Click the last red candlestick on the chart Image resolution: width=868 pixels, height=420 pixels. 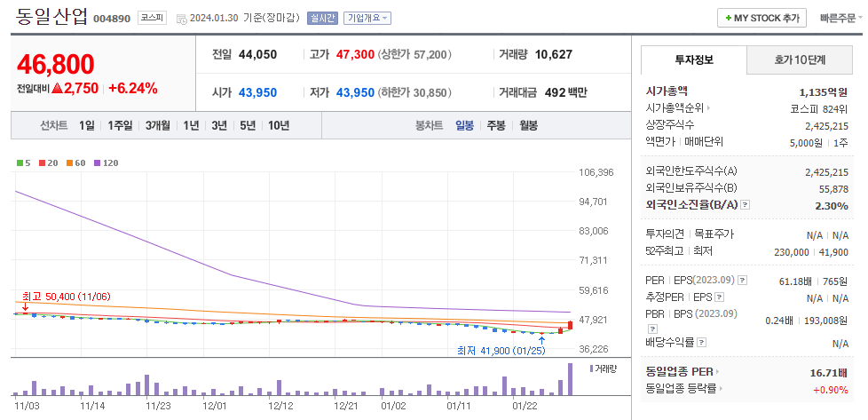tap(570, 327)
